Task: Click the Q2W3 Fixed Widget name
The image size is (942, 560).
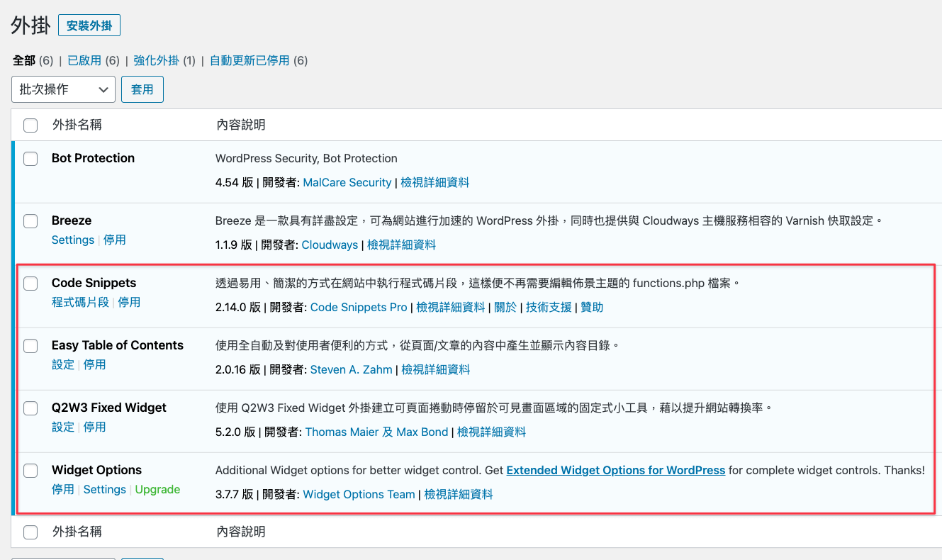Action: coord(109,408)
